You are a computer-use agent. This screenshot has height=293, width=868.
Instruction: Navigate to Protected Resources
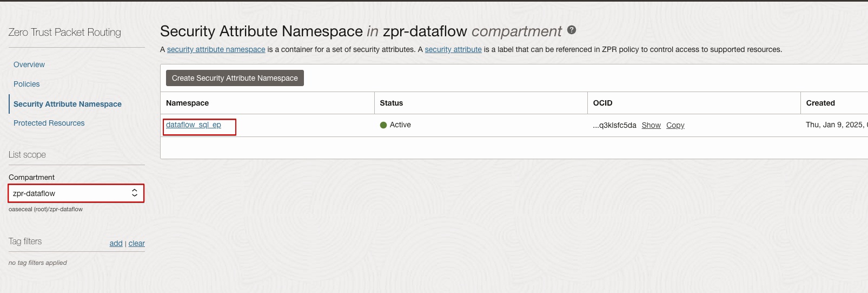tap(49, 123)
